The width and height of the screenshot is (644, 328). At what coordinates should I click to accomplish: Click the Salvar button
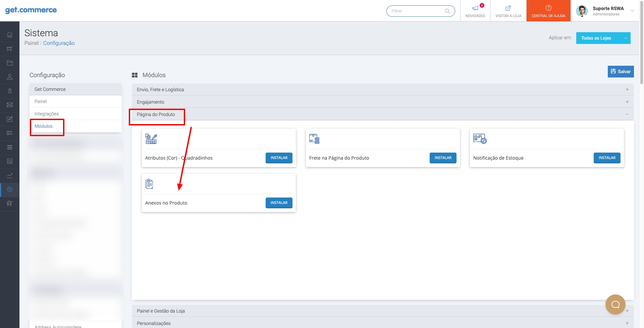(x=621, y=71)
